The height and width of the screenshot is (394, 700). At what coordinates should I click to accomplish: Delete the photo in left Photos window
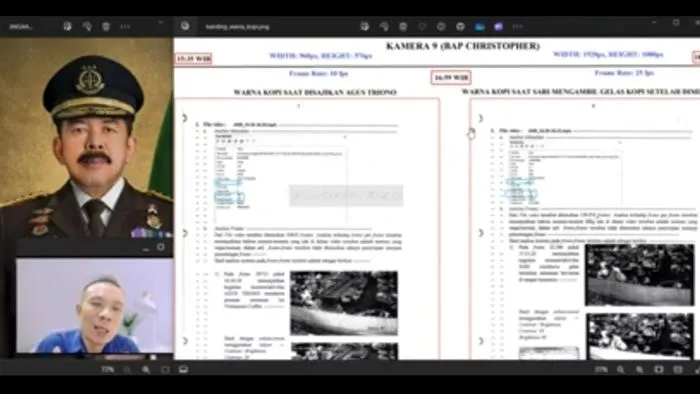[x=106, y=26]
